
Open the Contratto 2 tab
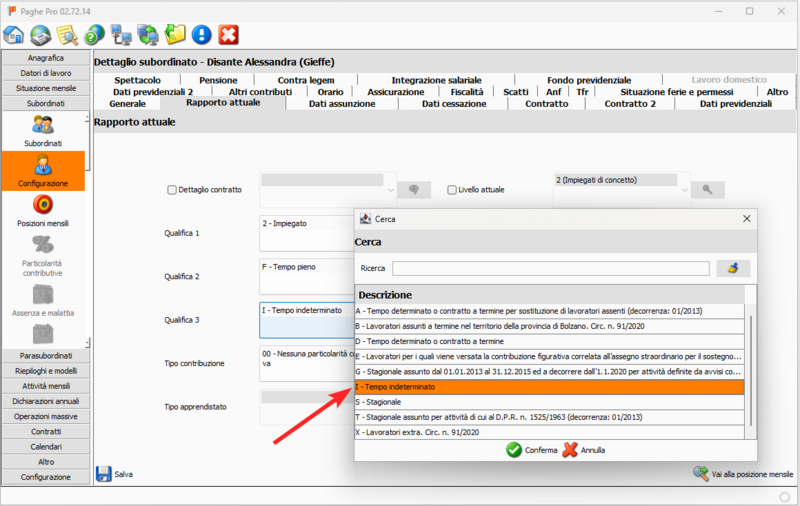point(630,103)
